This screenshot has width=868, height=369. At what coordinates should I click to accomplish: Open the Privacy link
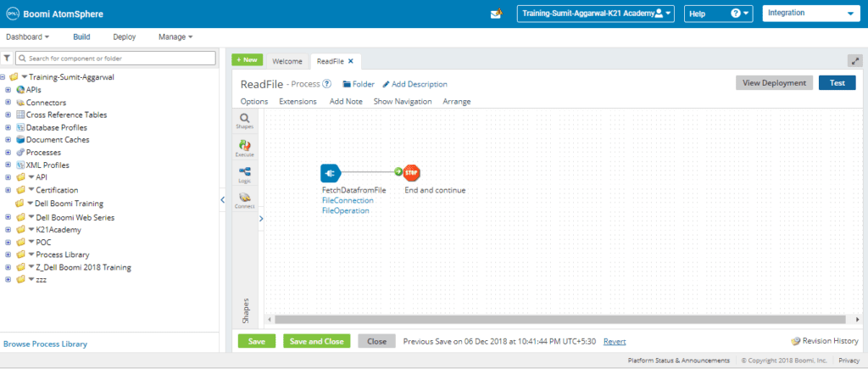tap(849, 361)
